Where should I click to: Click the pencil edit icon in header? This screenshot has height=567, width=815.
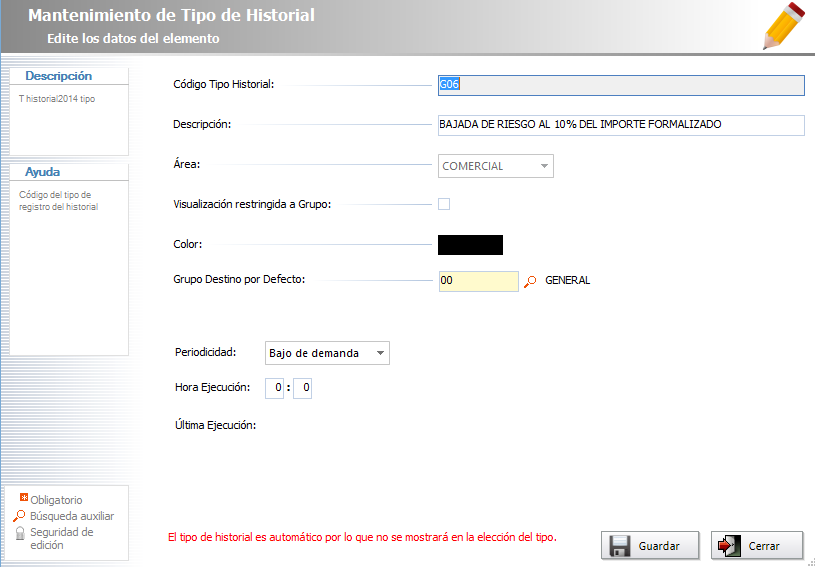pos(784,26)
